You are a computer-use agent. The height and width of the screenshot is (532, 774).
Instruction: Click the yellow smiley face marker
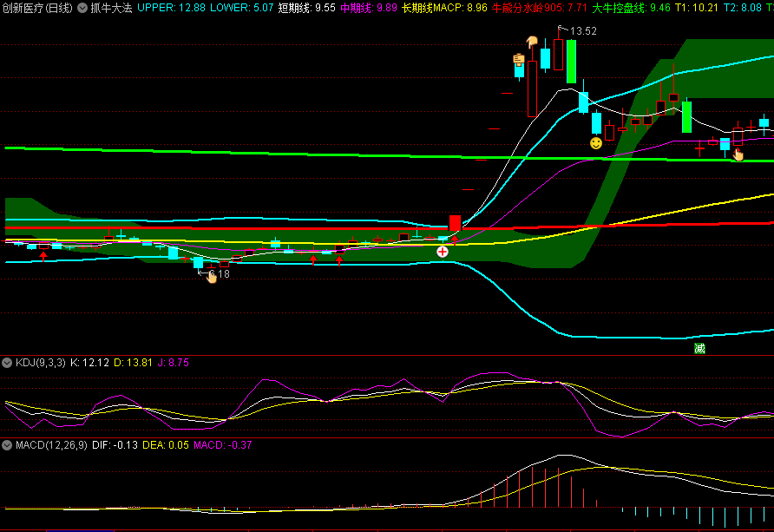tap(596, 143)
